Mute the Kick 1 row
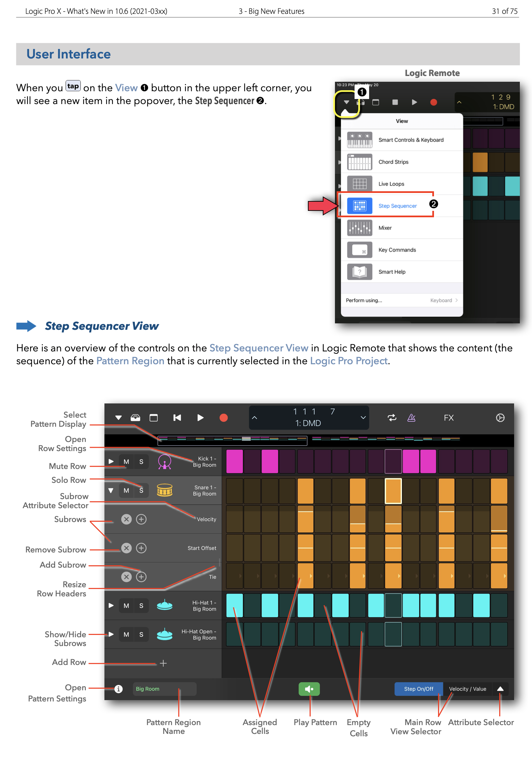The width and height of the screenshot is (532, 767). (126, 462)
